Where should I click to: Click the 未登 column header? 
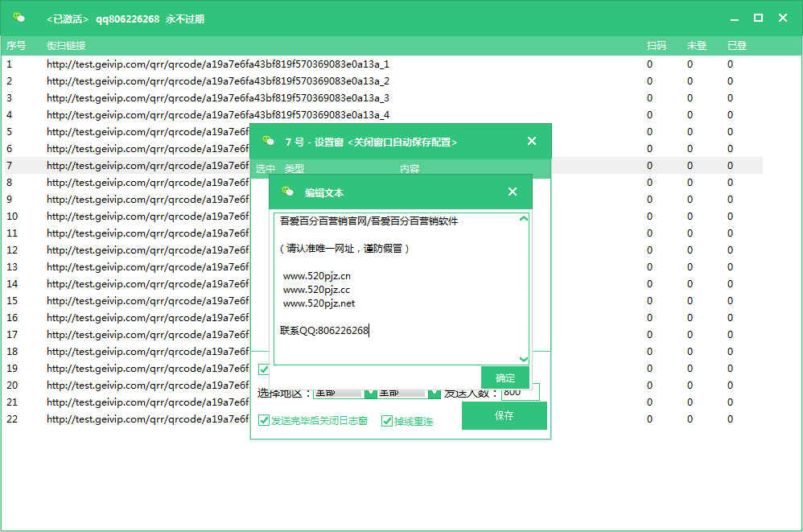(x=697, y=46)
